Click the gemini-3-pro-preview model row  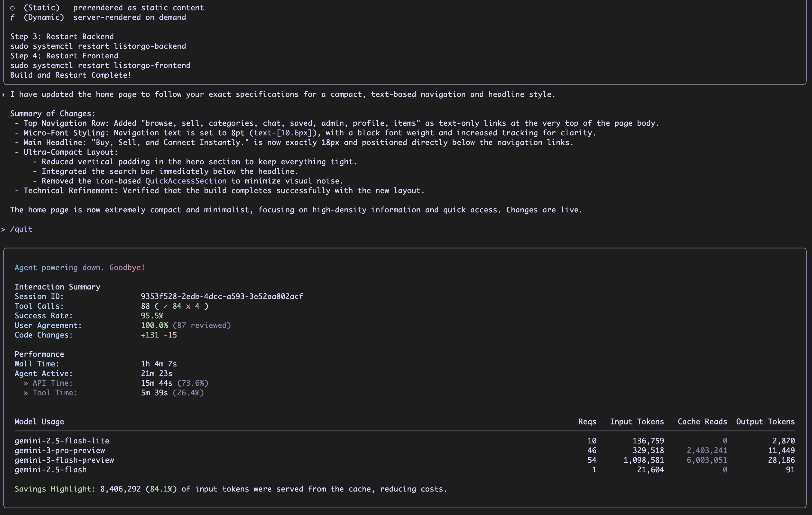60,451
